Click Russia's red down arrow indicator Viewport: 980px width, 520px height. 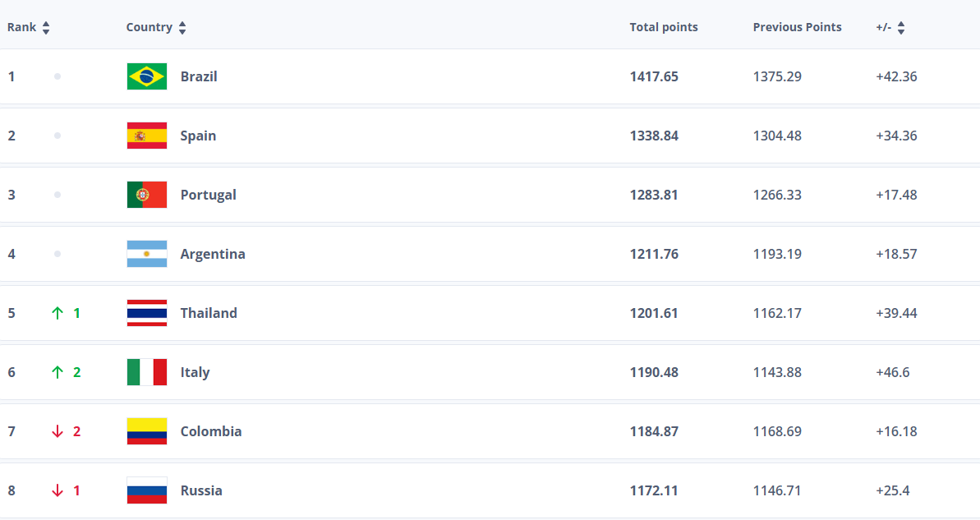(x=58, y=490)
